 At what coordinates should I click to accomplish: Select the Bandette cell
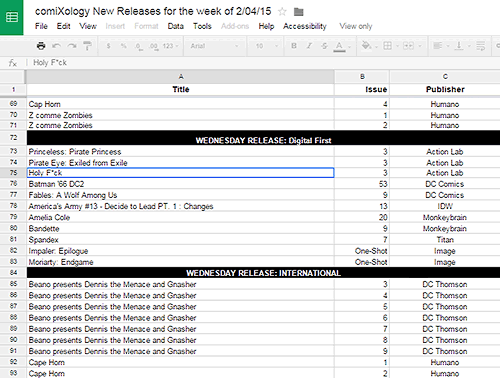[x=180, y=229]
